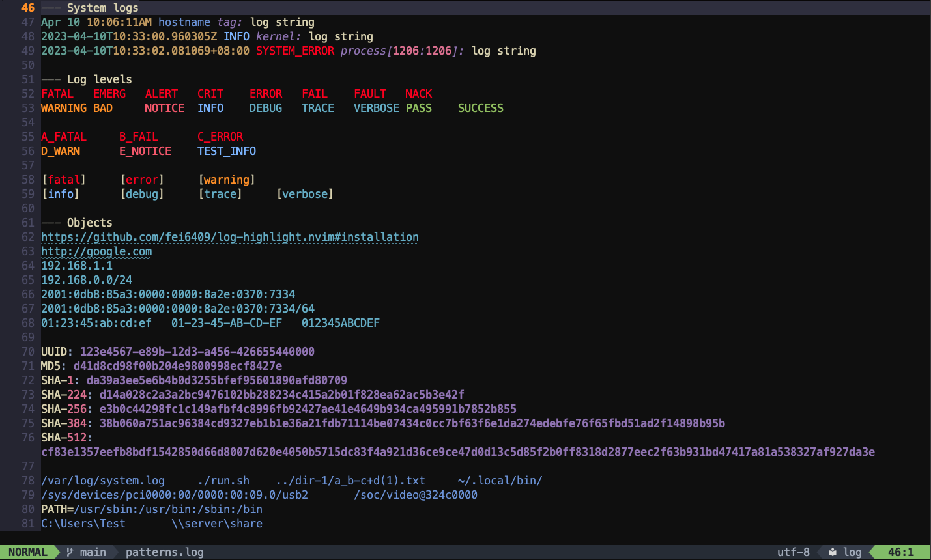Click the D_WARN token
The width and height of the screenshot is (931, 560).
tap(61, 151)
